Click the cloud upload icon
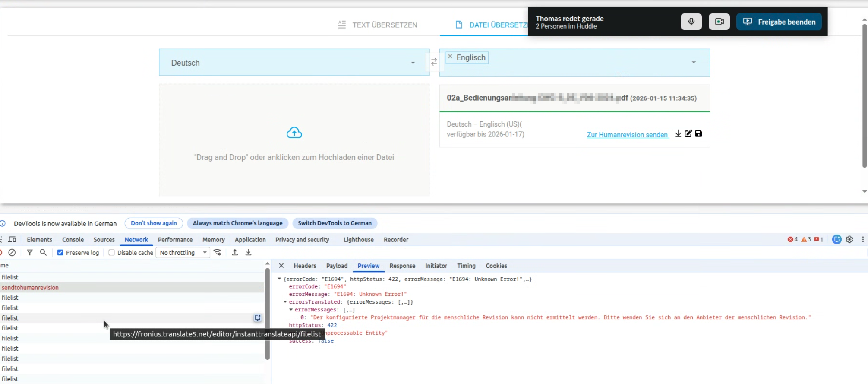 (294, 133)
